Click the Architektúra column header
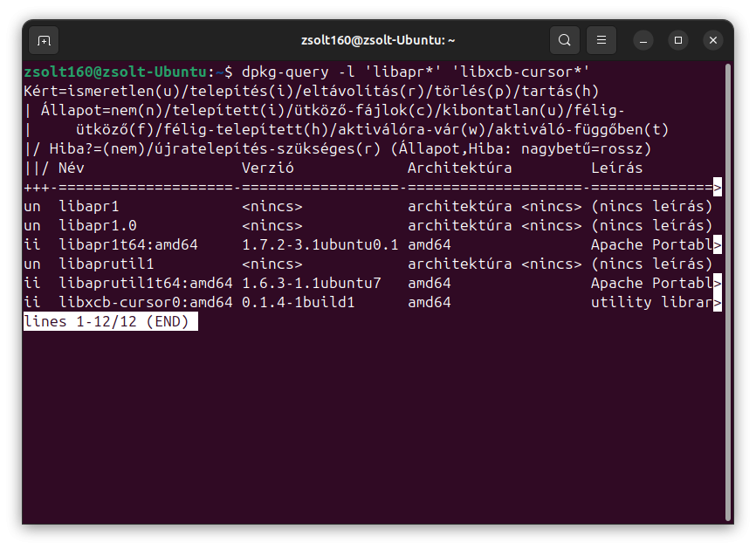The height and width of the screenshot is (549, 756). pos(459,168)
